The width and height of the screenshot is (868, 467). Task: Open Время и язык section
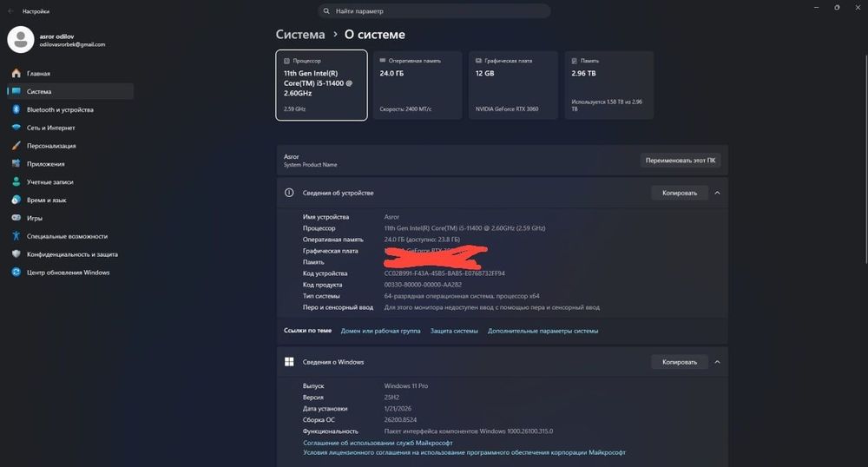70,200
